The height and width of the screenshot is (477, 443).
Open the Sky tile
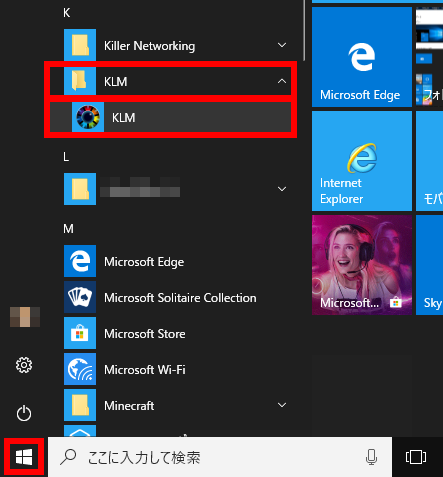(430, 265)
